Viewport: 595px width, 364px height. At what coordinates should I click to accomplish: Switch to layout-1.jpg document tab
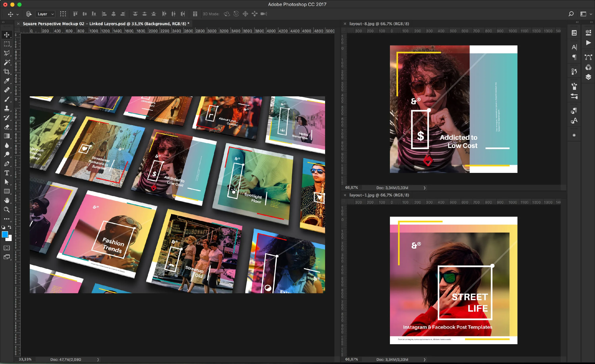[379, 195]
